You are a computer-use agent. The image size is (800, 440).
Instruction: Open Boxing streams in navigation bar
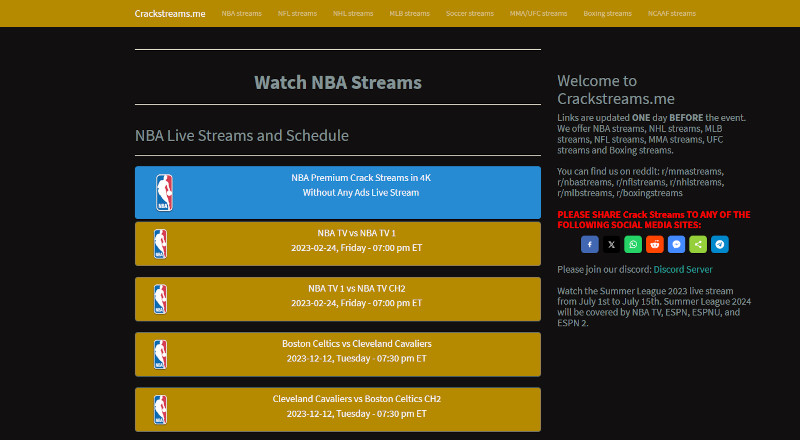(x=607, y=14)
